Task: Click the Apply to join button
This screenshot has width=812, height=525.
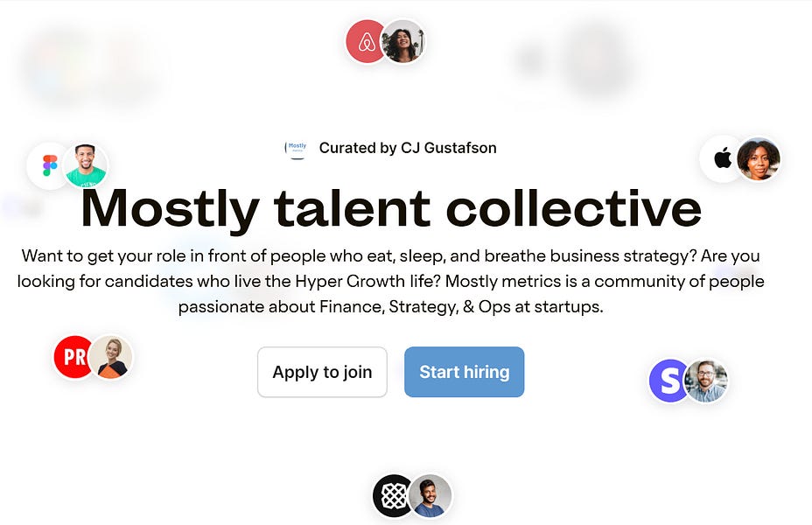Action: tap(321, 372)
